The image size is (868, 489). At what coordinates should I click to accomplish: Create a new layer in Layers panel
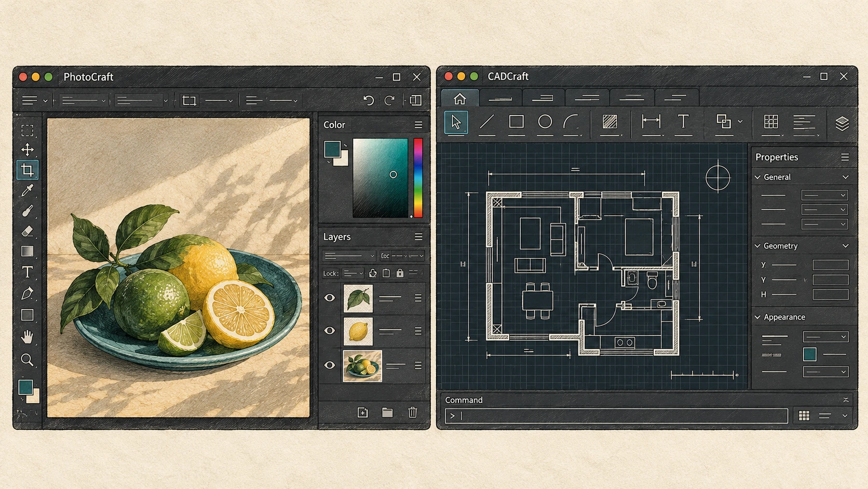(x=363, y=413)
